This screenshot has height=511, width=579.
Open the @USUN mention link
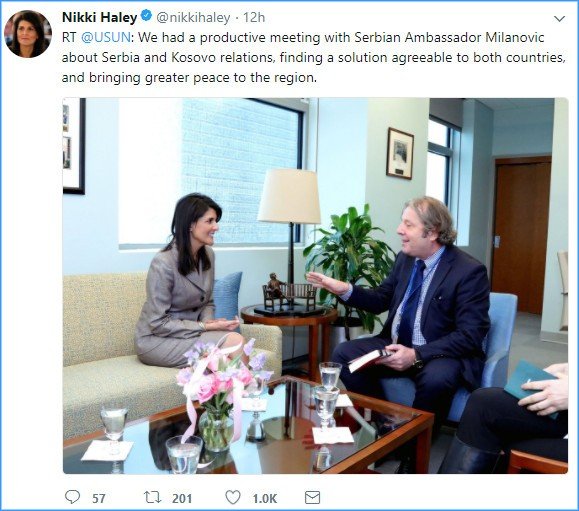click(x=106, y=37)
